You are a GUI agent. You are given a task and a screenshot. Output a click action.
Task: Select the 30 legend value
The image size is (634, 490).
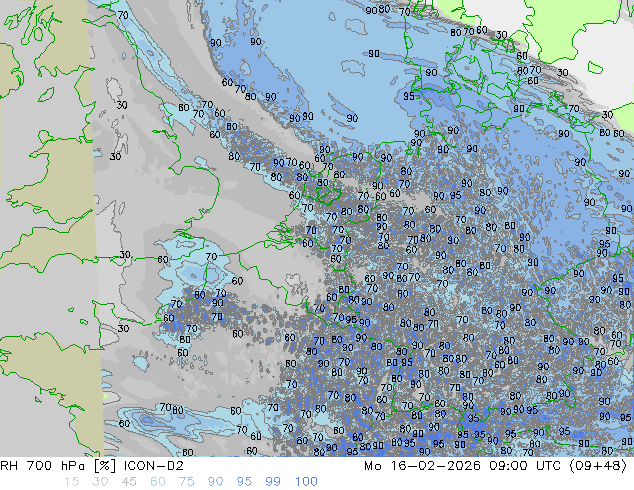coord(98,481)
